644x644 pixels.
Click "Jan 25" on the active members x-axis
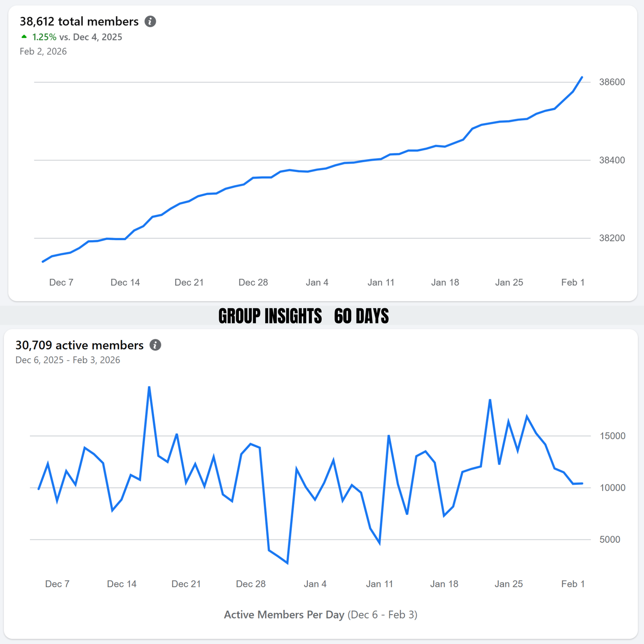pyautogui.click(x=509, y=584)
